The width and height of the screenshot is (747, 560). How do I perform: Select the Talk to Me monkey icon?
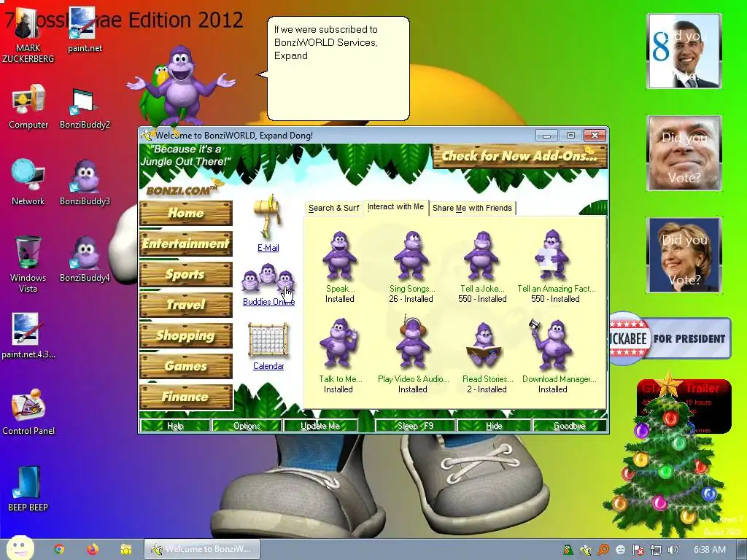point(339,344)
